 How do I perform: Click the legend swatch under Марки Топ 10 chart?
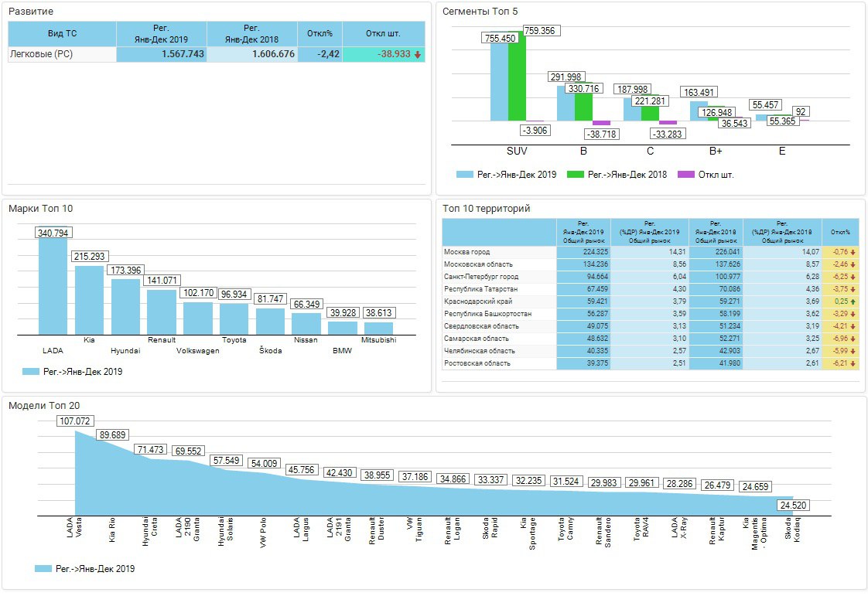coord(30,372)
